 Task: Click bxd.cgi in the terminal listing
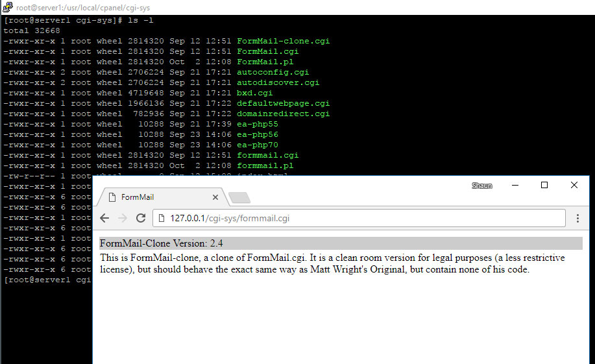coord(254,93)
